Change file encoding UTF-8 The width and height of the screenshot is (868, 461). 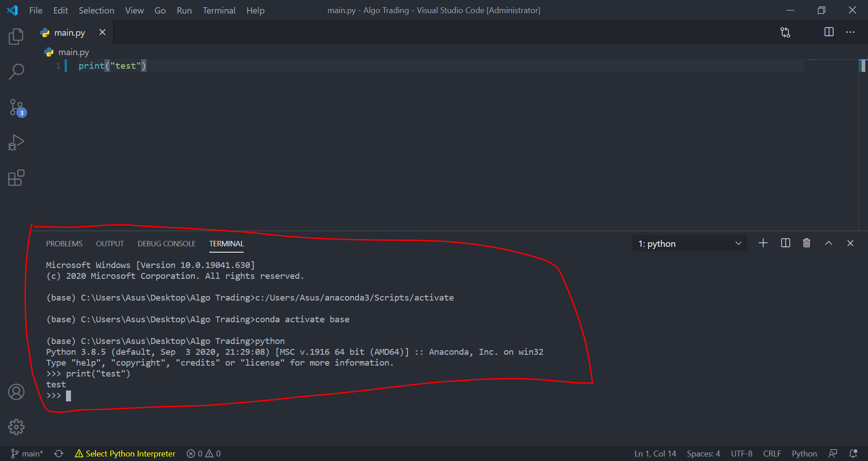click(741, 453)
